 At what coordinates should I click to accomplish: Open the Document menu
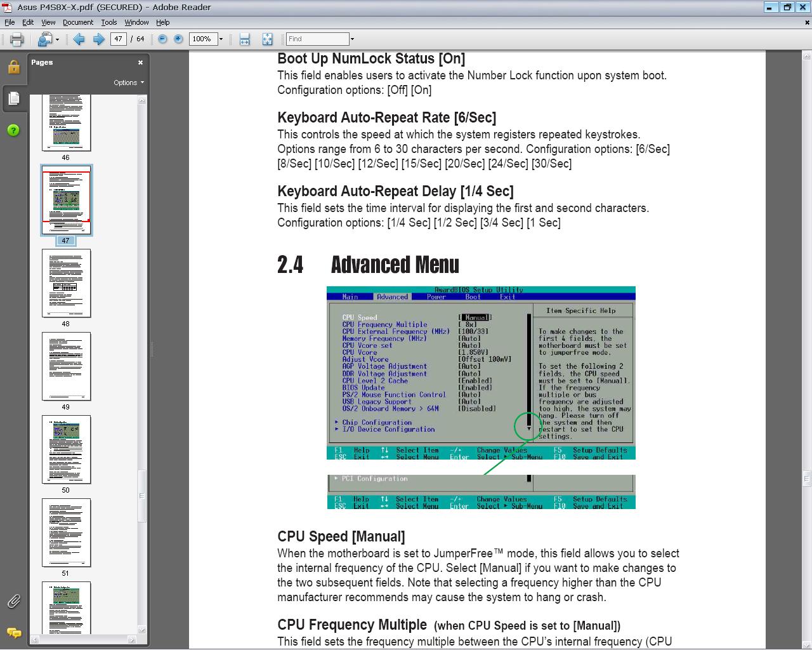click(x=78, y=22)
